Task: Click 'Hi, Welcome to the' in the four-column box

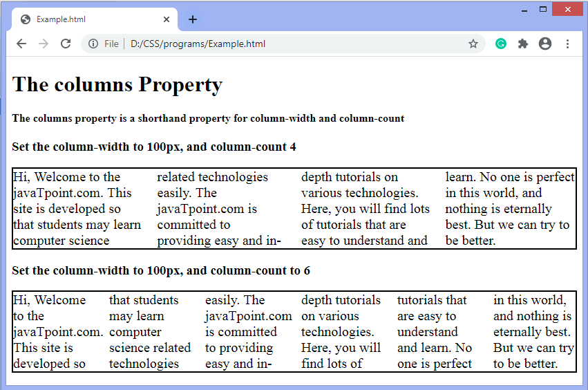Action: coord(67,177)
